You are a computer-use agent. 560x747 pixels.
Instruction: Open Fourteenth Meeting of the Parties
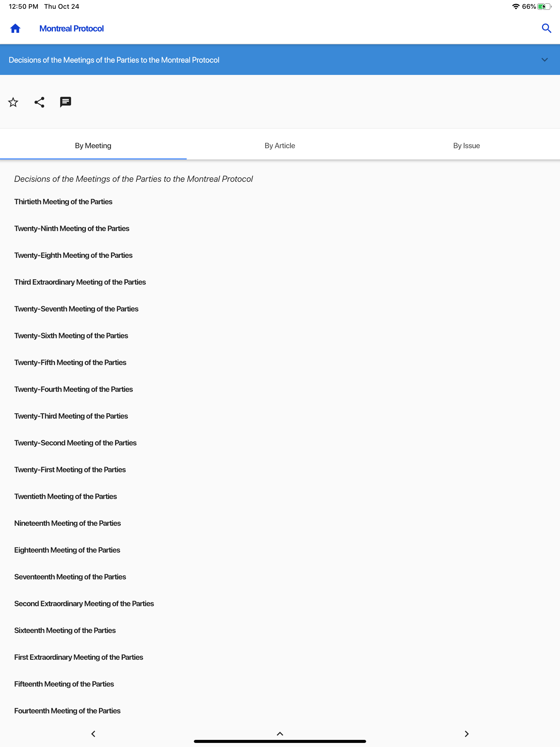tap(67, 711)
